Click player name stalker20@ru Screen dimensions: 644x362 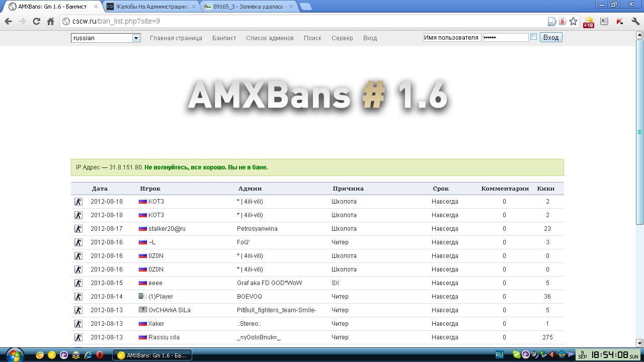click(167, 229)
